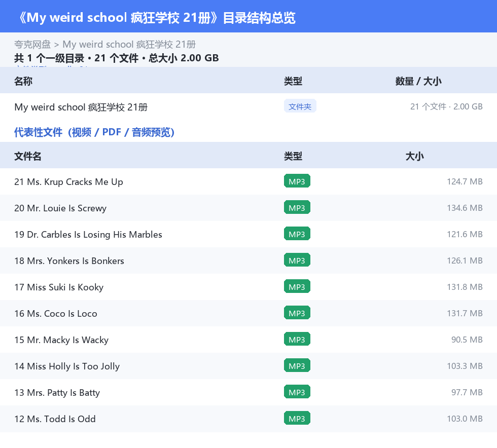The width and height of the screenshot is (497, 448).
Task: Click the 代表性文件 section heading
Action: [x=94, y=132]
